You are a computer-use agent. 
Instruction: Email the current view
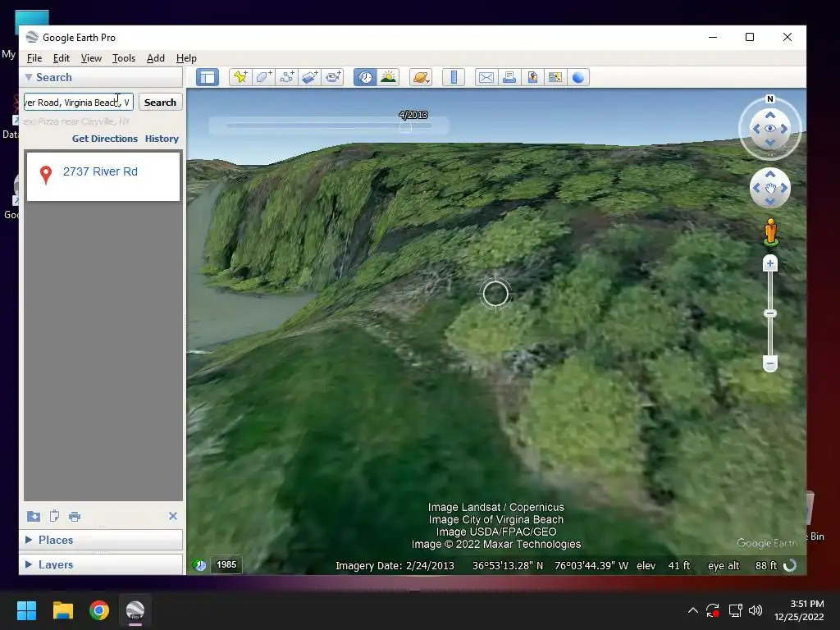pyautogui.click(x=486, y=77)
